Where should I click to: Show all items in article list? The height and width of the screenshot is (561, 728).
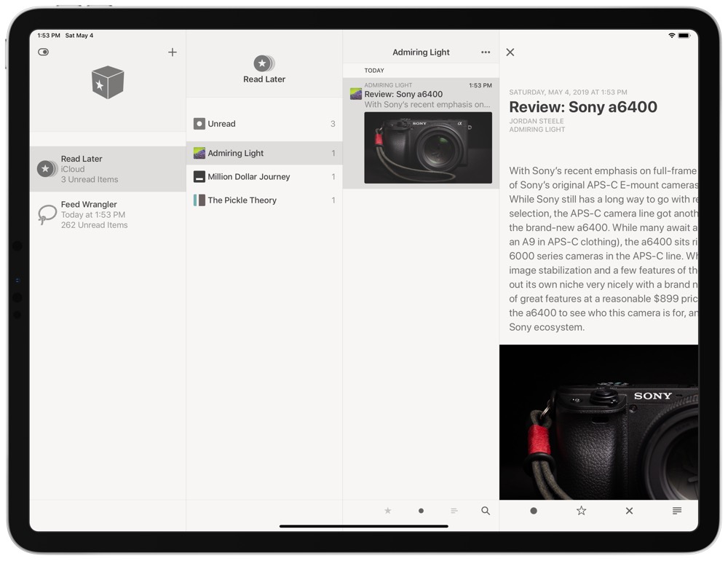click(454, 511)
